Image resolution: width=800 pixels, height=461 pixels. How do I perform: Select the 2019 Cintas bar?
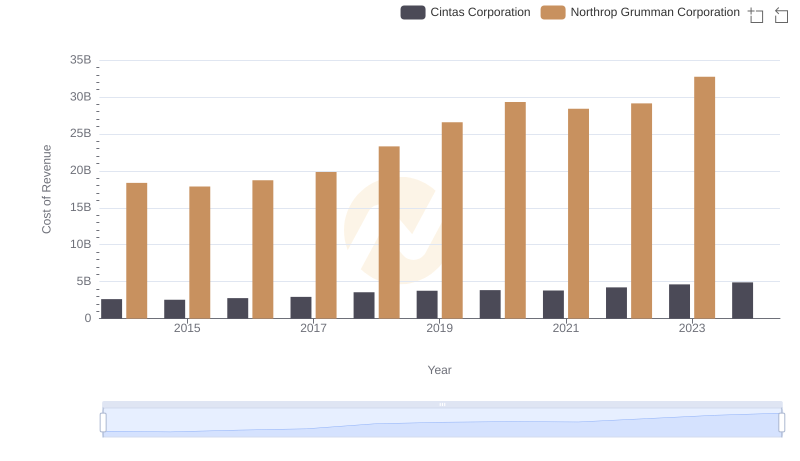[427, 305]
